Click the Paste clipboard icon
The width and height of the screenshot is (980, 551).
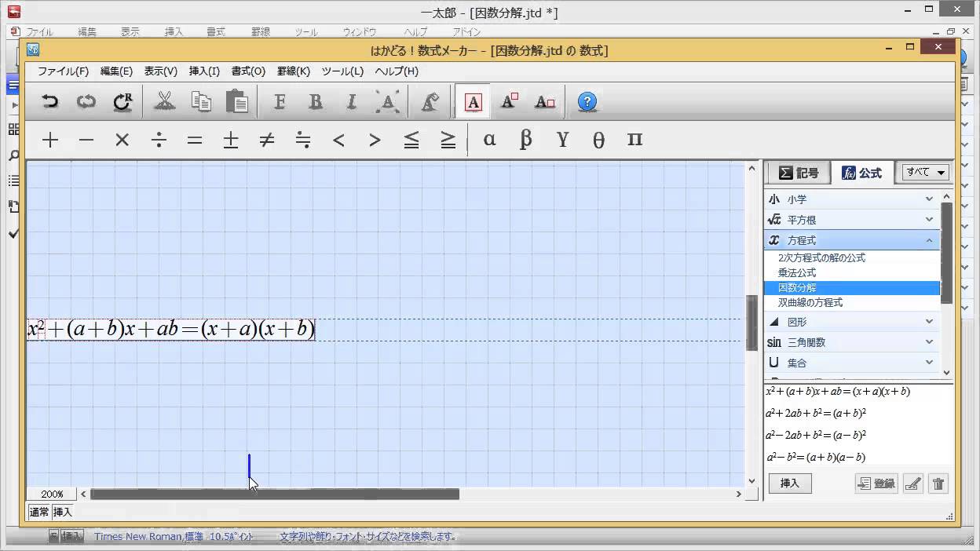(x=235, y=100)
